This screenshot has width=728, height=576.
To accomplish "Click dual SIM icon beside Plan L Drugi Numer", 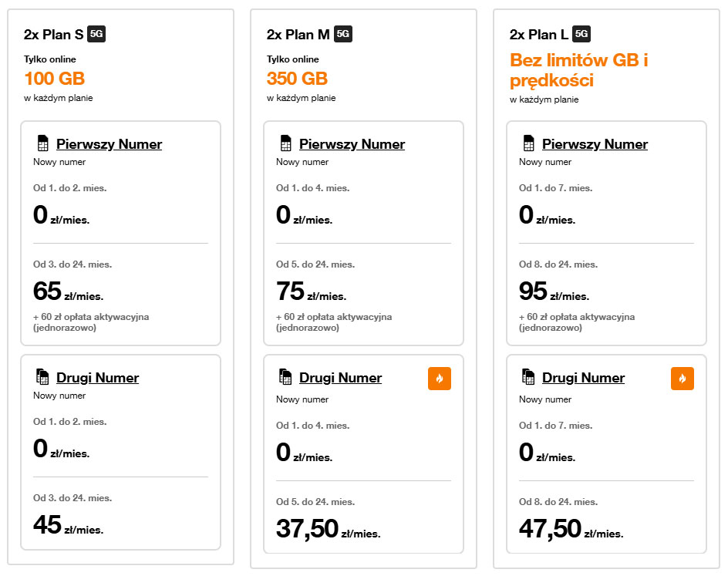I will coord(528,377).
